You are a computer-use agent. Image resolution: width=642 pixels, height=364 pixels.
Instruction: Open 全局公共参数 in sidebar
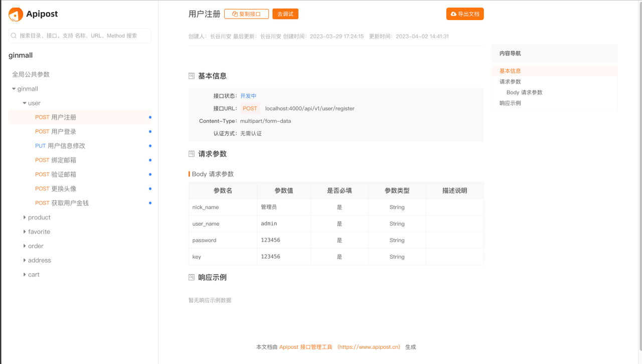pyautogui.click(x=31, y=74)
